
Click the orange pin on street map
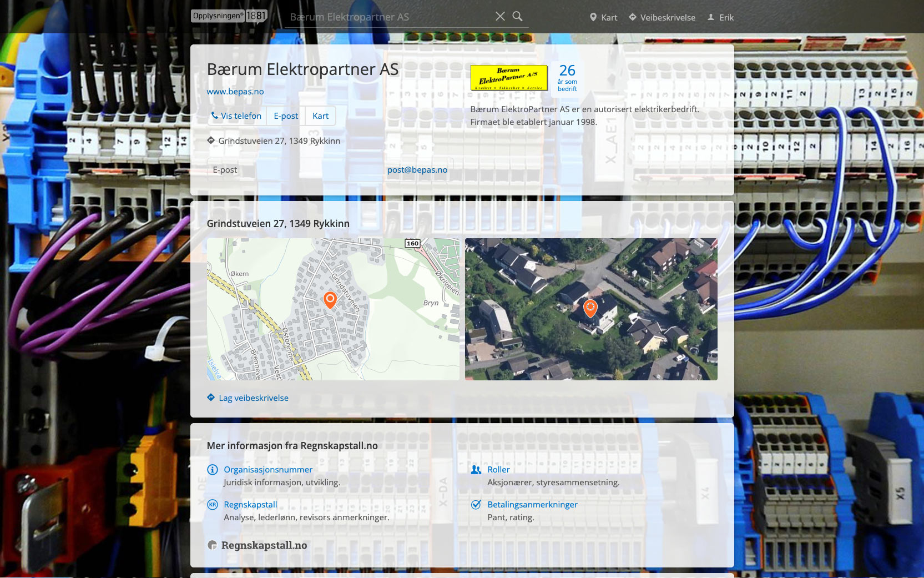[x=330, y=300]
